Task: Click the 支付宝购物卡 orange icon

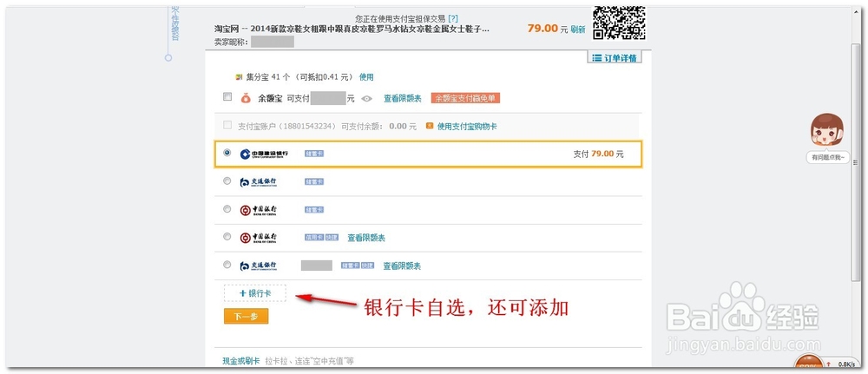Action: pyautogui.click(x=429, y=126)
